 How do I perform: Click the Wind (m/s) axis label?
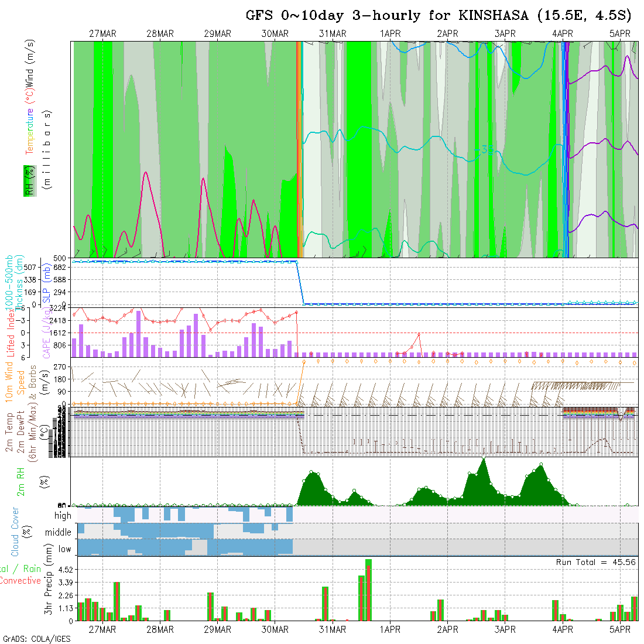30,63
